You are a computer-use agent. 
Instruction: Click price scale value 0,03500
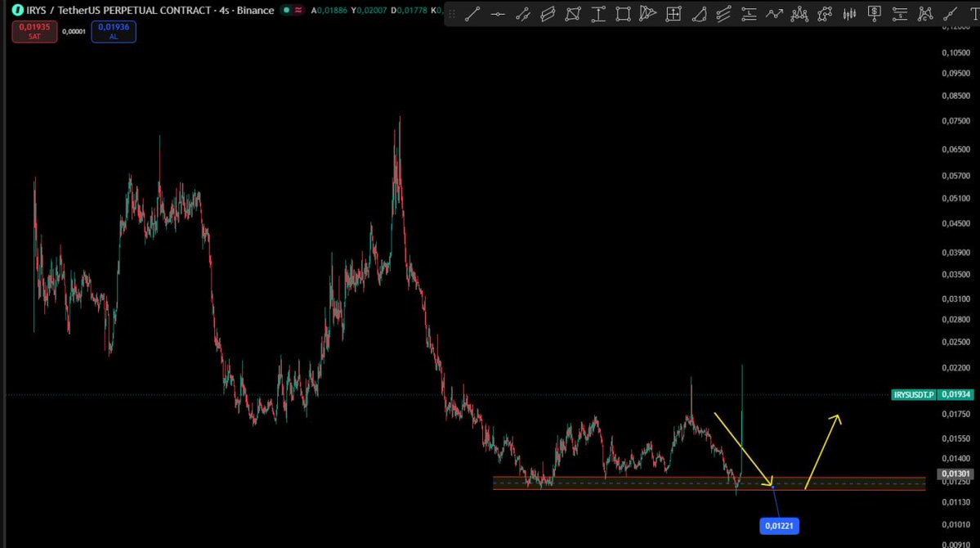[955, 275]
